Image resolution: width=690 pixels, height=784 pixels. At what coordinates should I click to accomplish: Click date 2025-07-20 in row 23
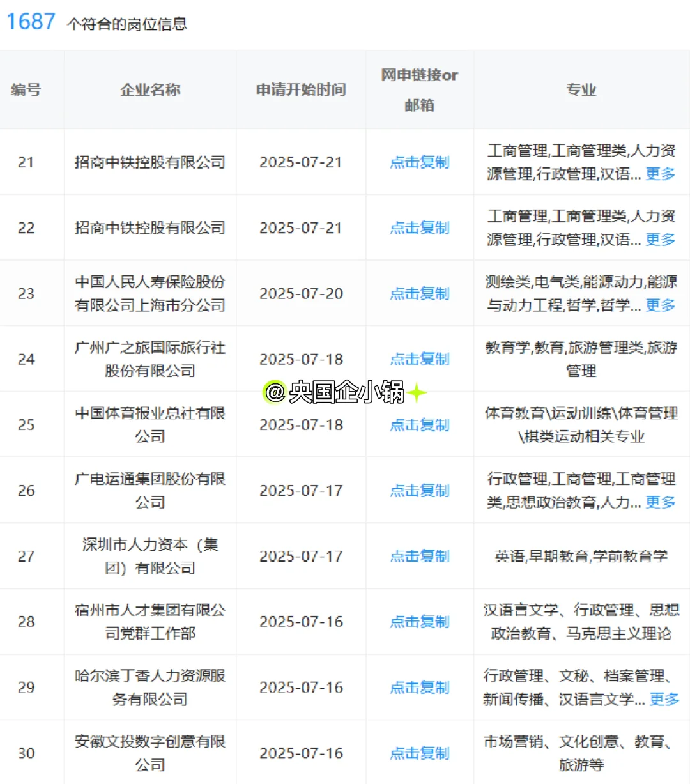point(301,294)
